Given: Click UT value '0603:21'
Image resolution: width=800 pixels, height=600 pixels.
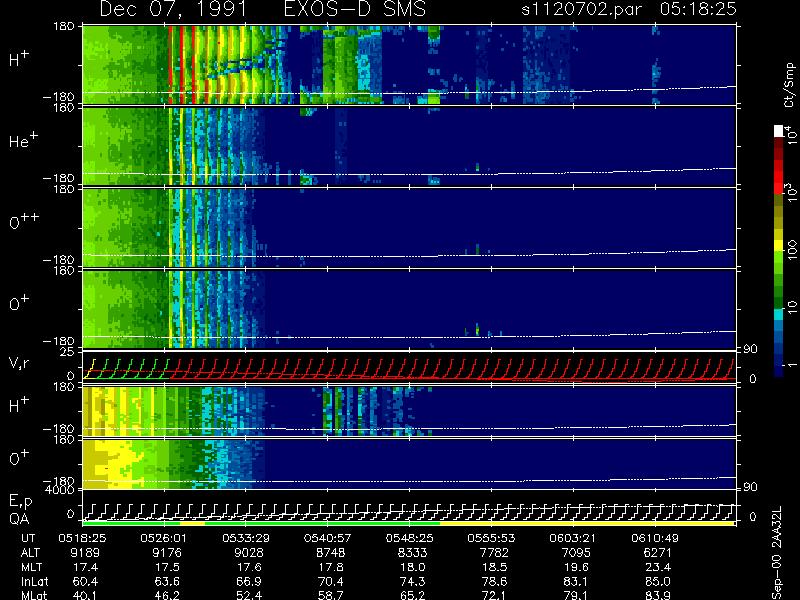Looking at the screenshot, I should [x=573, y=538].
